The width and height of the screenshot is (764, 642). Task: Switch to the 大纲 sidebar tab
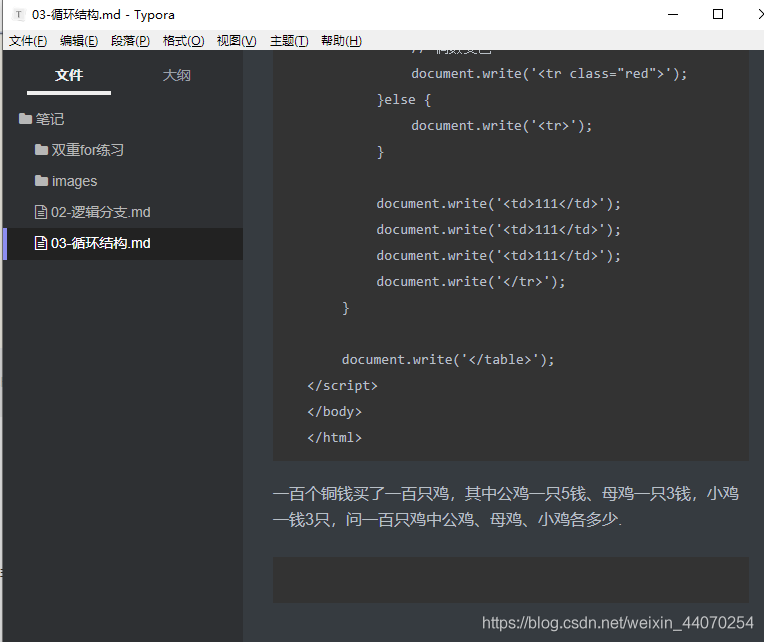tap(176, 76)
